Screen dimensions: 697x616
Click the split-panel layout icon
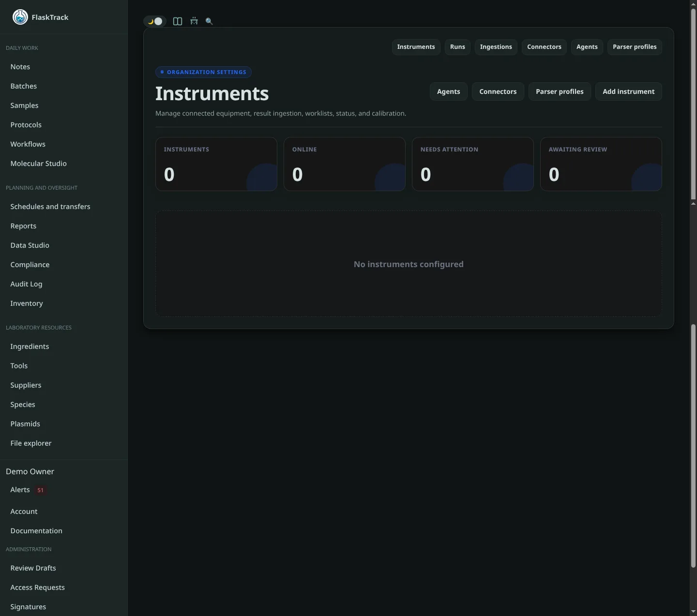(178, 21)
